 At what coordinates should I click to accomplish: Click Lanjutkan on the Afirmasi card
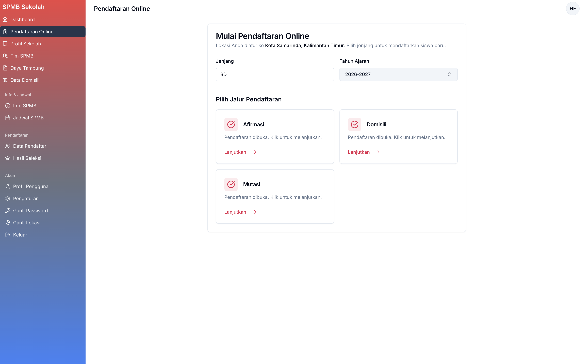pos(235,152)
